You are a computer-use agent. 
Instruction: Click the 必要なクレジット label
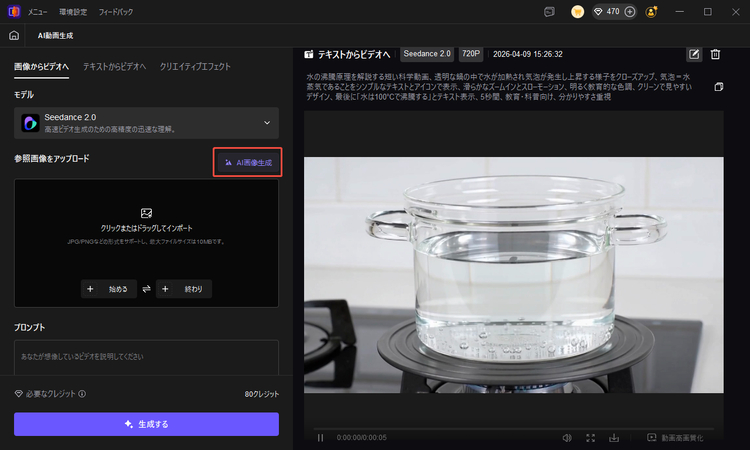point(51,394)
